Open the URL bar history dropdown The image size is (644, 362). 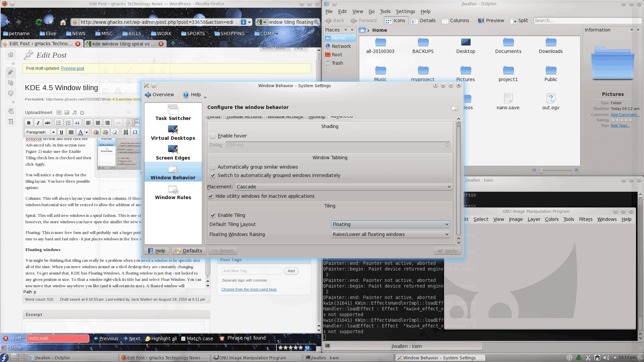coord(250,22)
